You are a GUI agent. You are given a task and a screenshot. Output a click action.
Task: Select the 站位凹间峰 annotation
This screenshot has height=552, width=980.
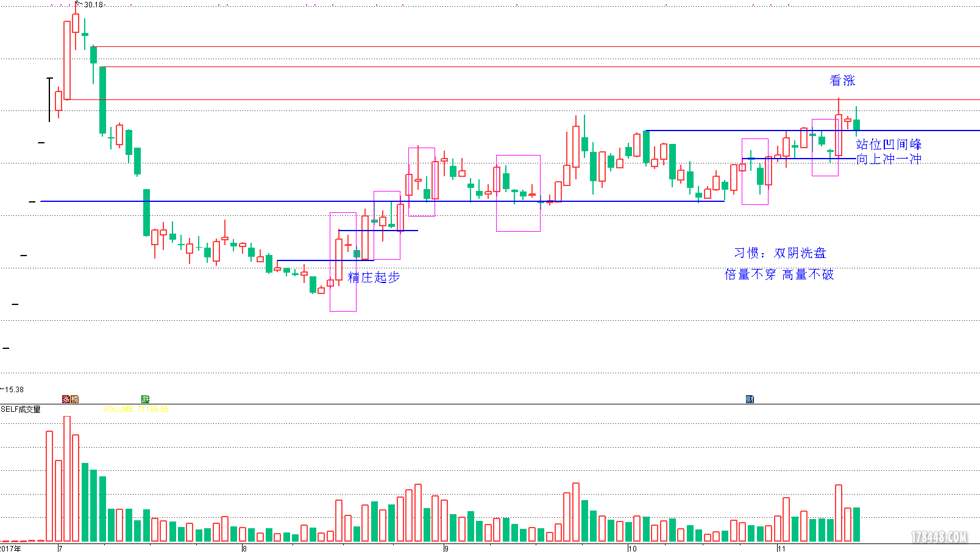tap(889, 145)
